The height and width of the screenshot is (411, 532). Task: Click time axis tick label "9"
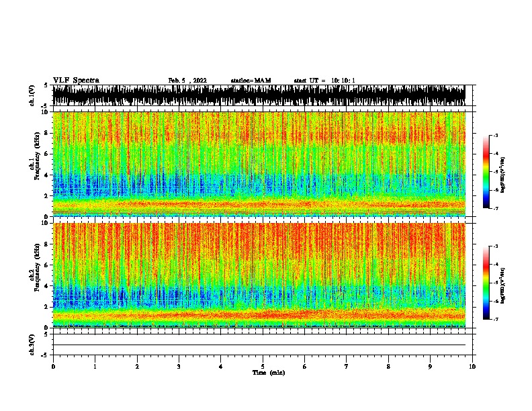click(430, 367)
